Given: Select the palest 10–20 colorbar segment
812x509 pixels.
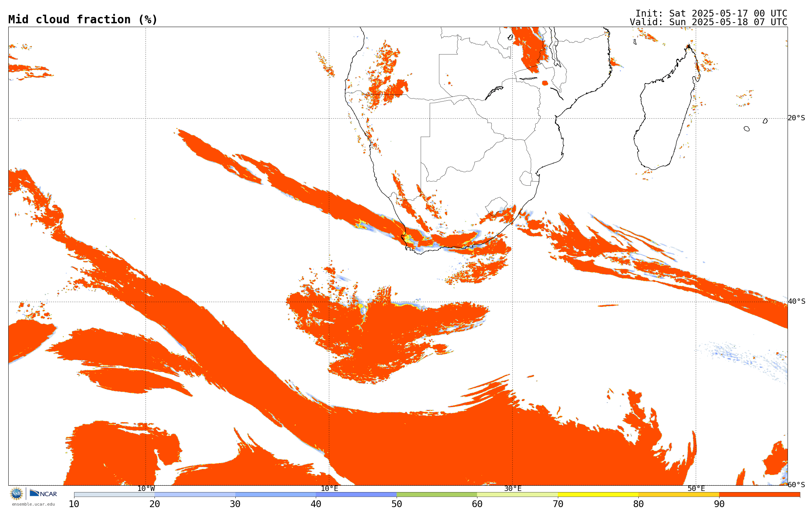Looking at the screenshot, I should (x=114, y=495).
